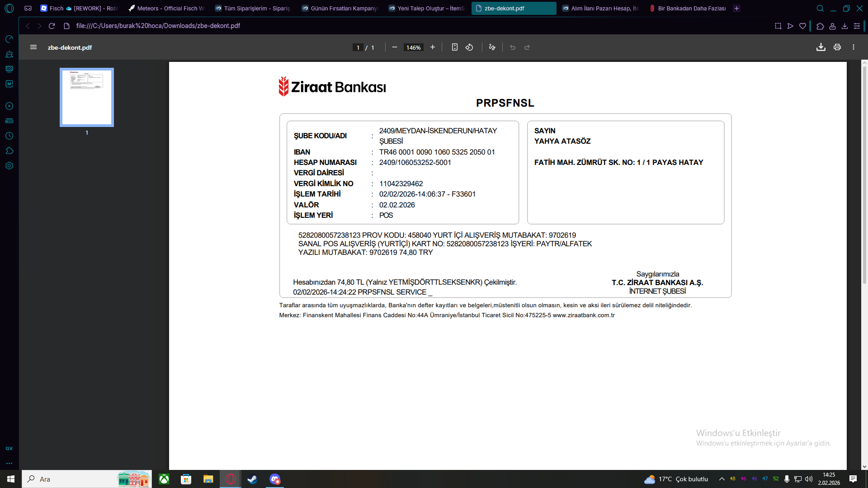Expand hidden system tray icons
This screenshot has height=488, width=868.
(x=722, y=479)
